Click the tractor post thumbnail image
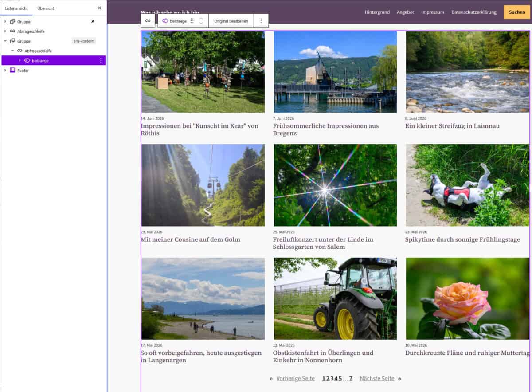The image size is (532, 392). (335, 298)
